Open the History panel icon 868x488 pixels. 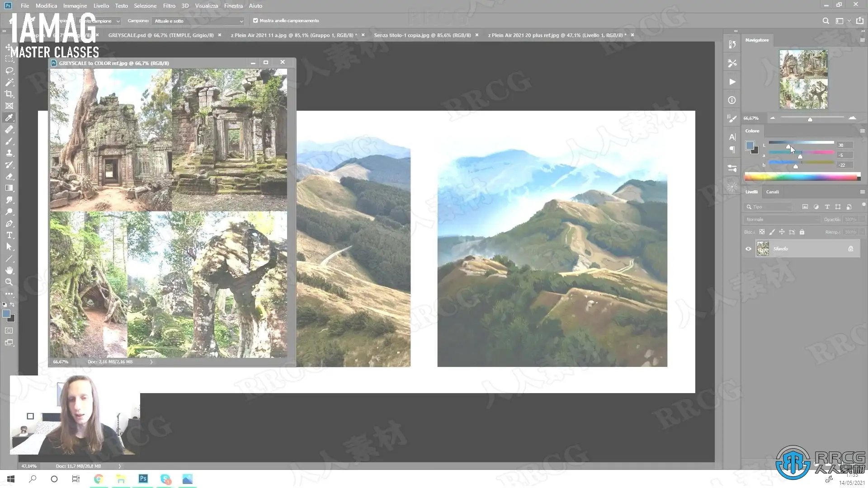(732, 44)
